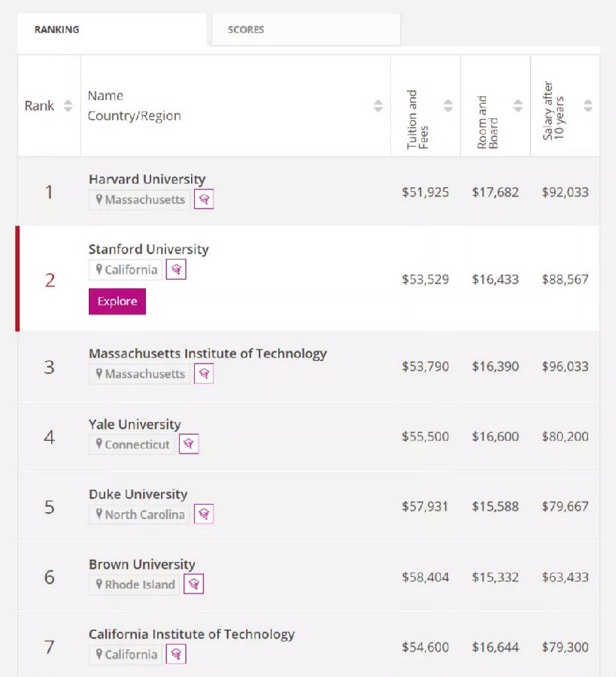Click location pin in Yale's Connecticut tag
Viewport: 616px width, 677px height.
point(99,444)
